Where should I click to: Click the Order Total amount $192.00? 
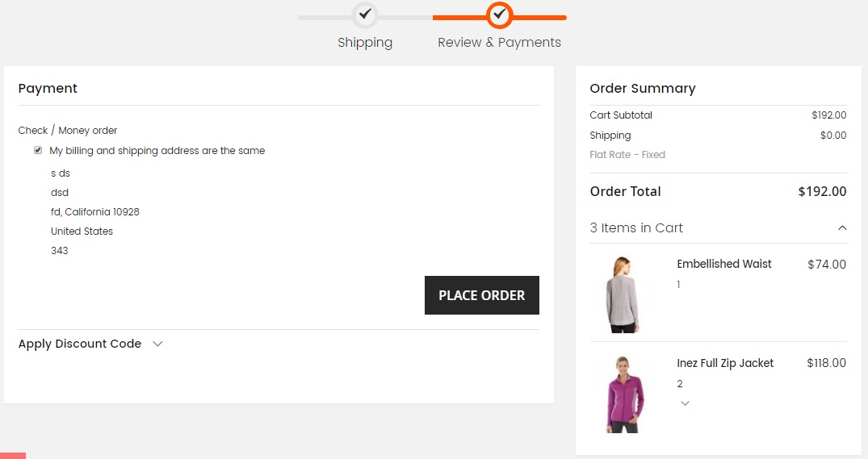pyautogui.click(x=822, y=192)
